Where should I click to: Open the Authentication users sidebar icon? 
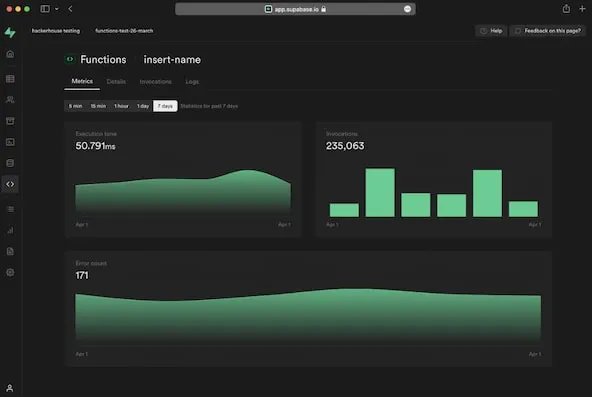point(10,100)
